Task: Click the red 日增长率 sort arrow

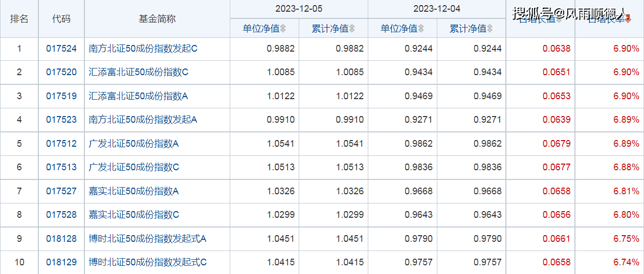Action: point(628,20)
